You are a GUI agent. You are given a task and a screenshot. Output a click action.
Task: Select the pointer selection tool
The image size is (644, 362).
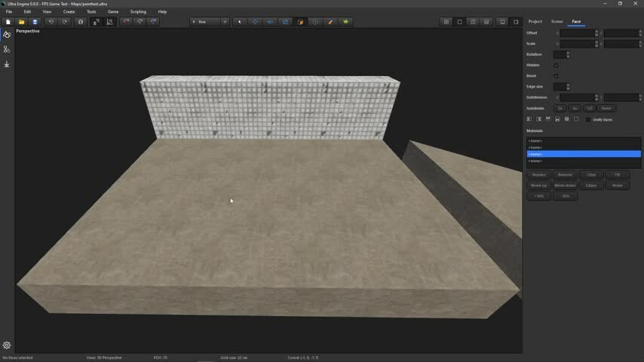[240, 22]
